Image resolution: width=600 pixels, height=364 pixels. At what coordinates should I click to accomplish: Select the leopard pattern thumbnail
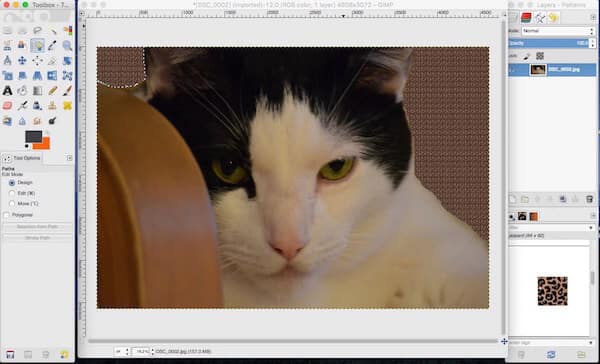point(552,291)
